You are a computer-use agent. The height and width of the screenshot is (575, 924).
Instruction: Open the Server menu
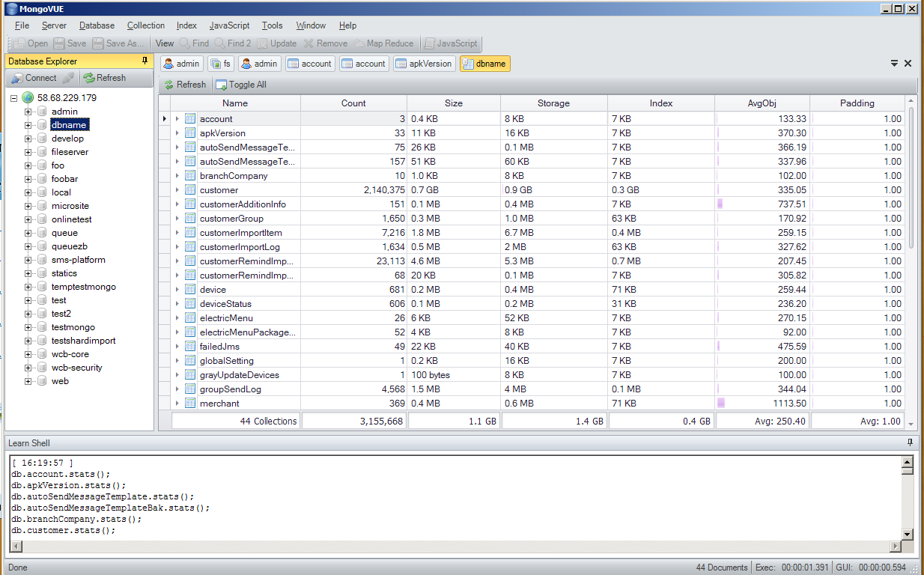click(x=54, y=25)
